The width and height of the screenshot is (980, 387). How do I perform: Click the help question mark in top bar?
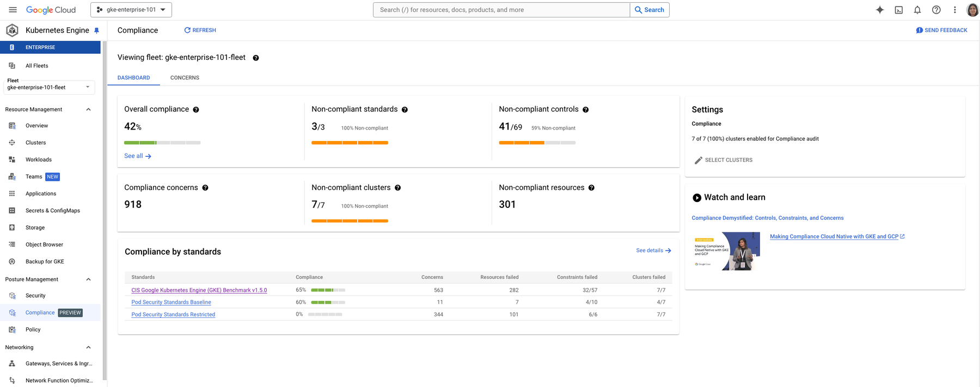[x=936, y=10]
